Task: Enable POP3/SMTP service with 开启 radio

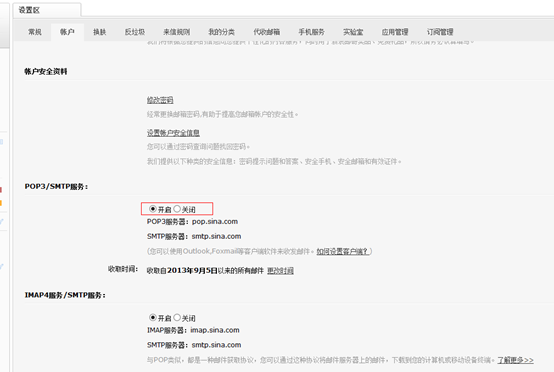Action: (x=153, y=209)
